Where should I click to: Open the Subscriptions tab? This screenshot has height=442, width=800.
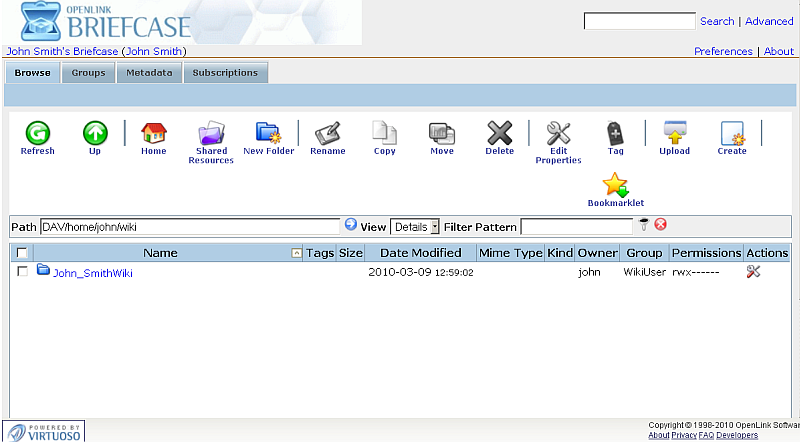coord(225,73)
